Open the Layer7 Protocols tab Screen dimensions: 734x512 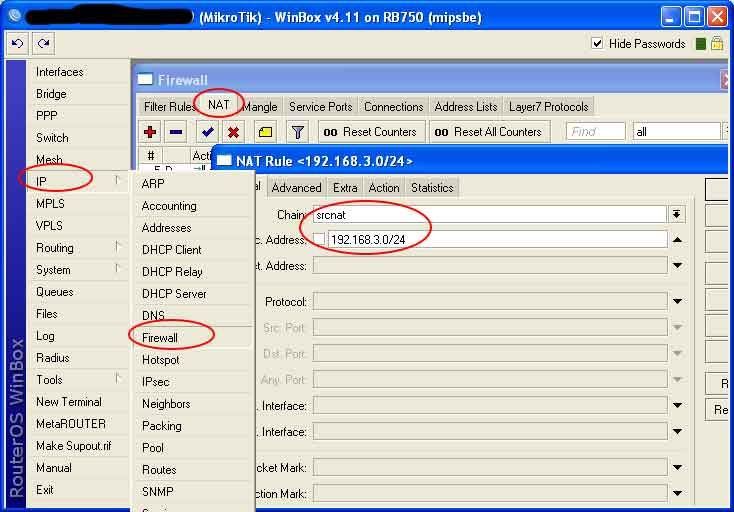[x=549, y=107]
